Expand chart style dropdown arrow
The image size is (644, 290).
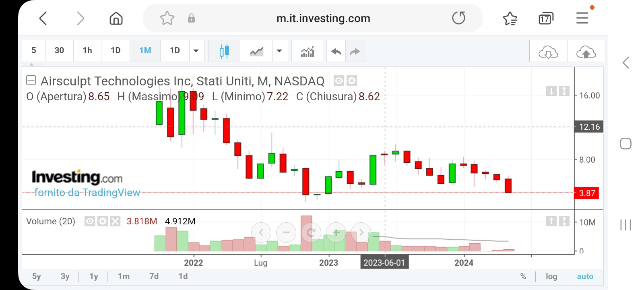pyautogui.click(x=280, y=51)
